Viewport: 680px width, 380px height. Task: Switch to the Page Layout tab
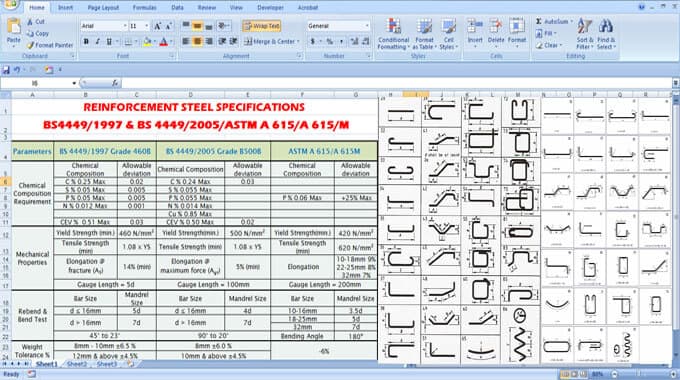(103, 7)
